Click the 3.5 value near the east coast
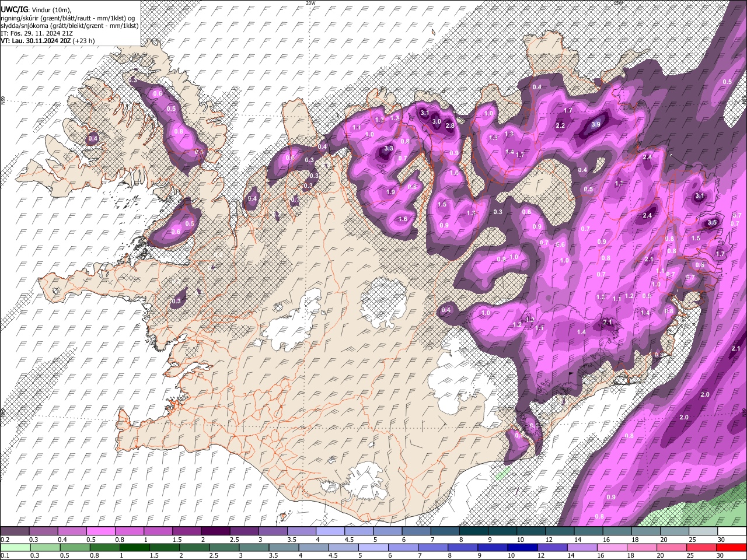Screen dimensions: 747x560 [712, 222]
